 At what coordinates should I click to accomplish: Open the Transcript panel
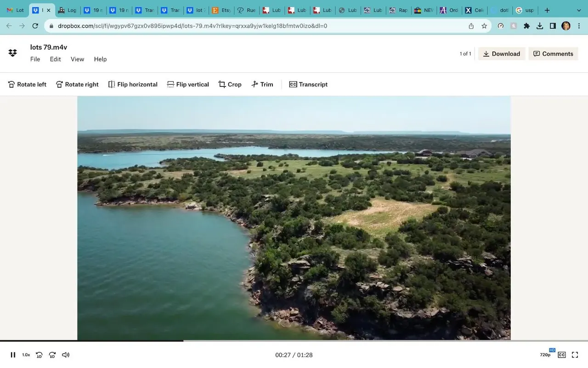coord(308,84)
